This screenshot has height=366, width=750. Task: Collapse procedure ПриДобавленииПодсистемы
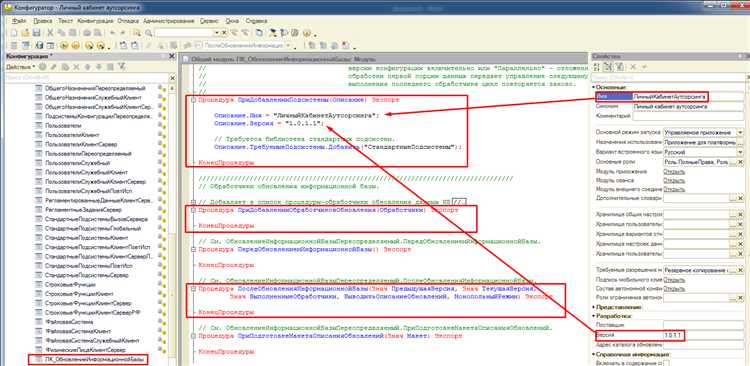coord(193,100)
